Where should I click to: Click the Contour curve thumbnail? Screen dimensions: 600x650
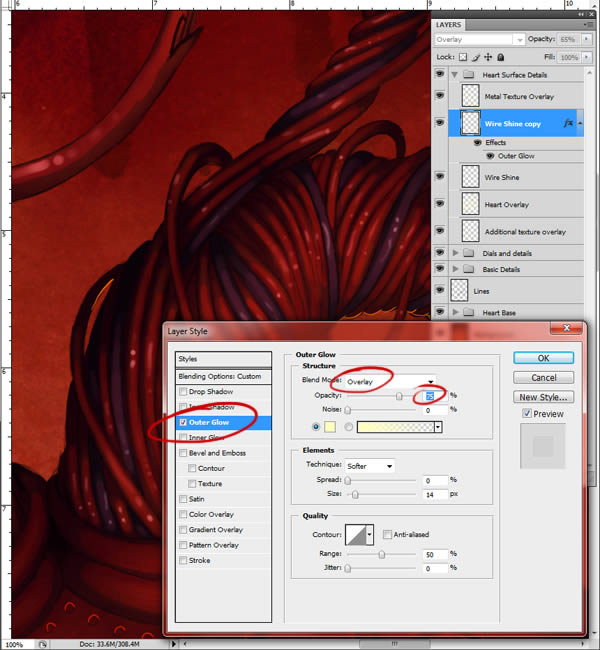click(356, 535)
